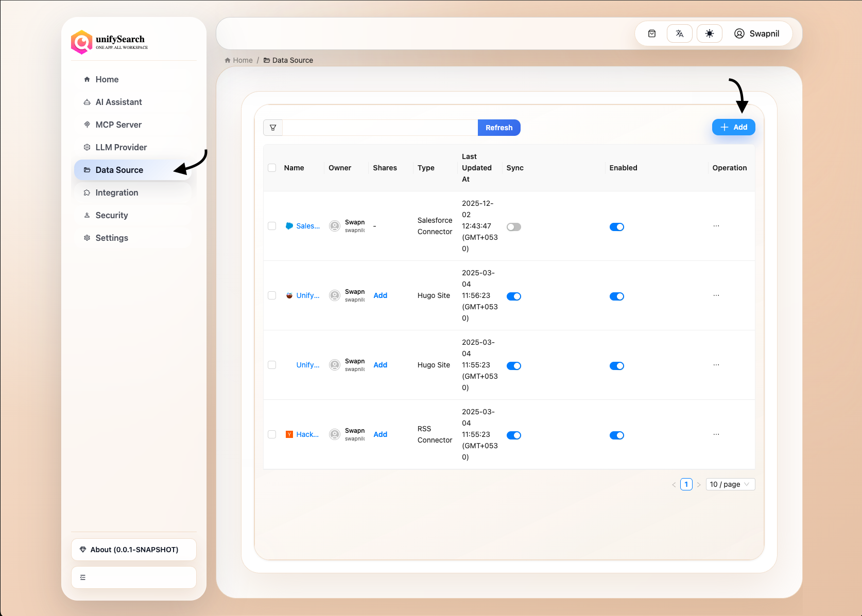The height and width of the screenshot is (616, 862).
Task: Select Data Source in the navigation menu
Action: tap(119, 170)
